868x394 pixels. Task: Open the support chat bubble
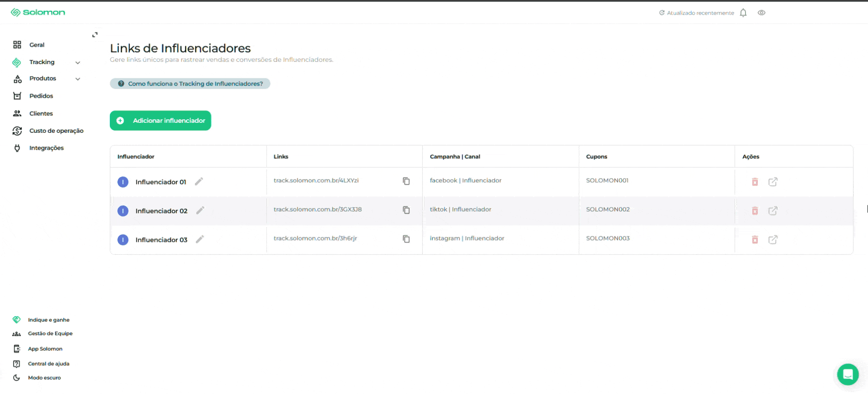click(x=848, y=374)
